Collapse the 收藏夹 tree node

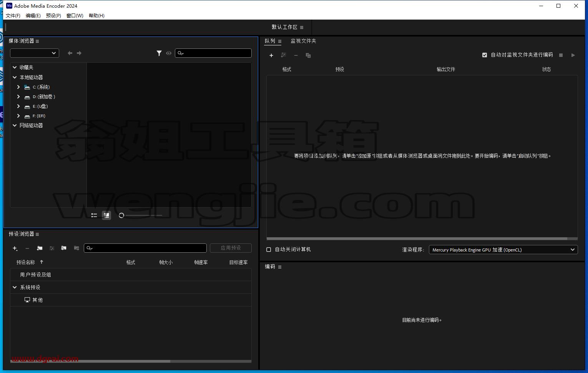point(15,67)
